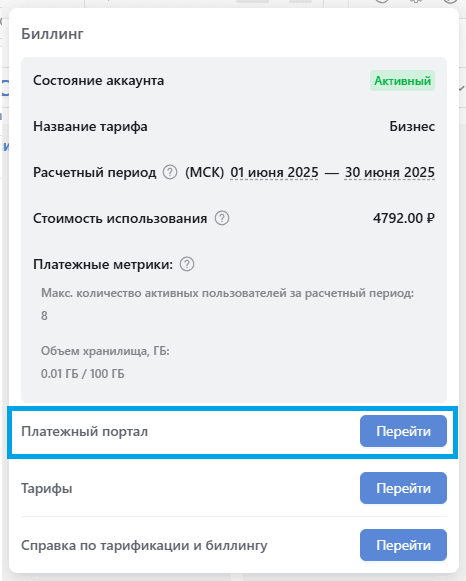Click the Объем хранилища, ГБ label
The height and width of the screenshot is (581, 466).
[x=105, y=351]
